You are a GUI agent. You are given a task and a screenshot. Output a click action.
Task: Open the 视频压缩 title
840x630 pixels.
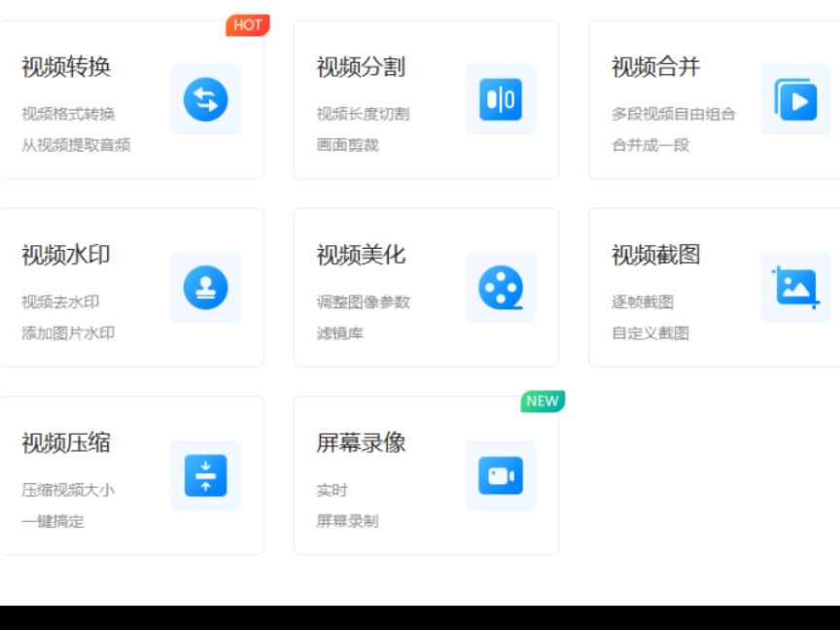click(66, 443)
